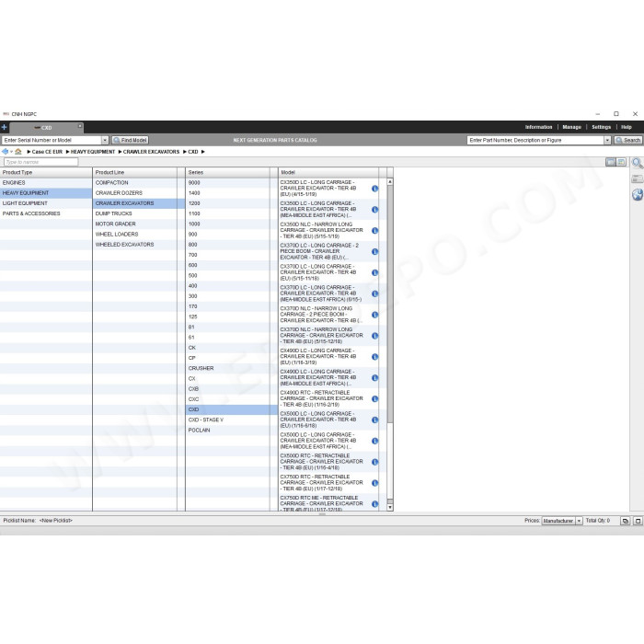Show info for CX500D LC MEA-Middle East Africa

(x=375, y=441)
